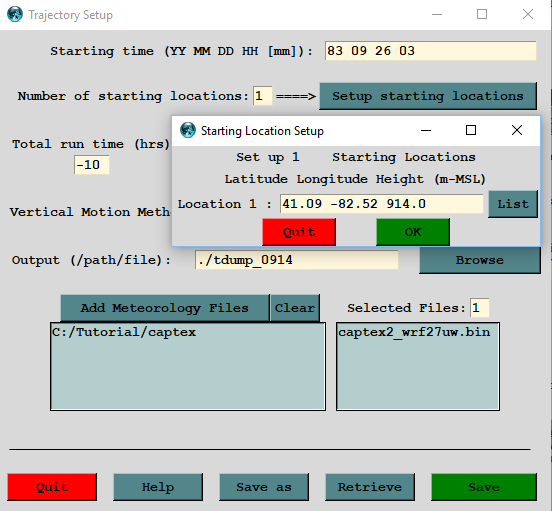552x511 pixels.
Task: Close the Trajectory Setup window
Action: coord(528,14)
